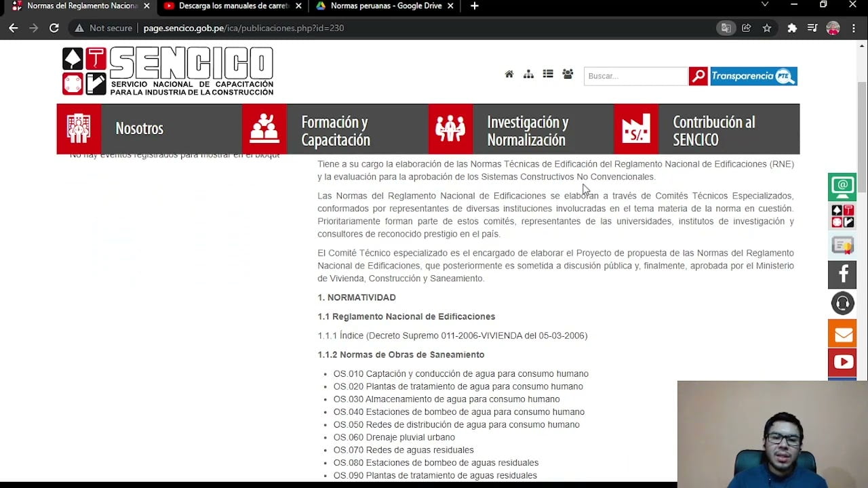
Task: Open the tab search dropdown chevron
Action: click(765, 5)
